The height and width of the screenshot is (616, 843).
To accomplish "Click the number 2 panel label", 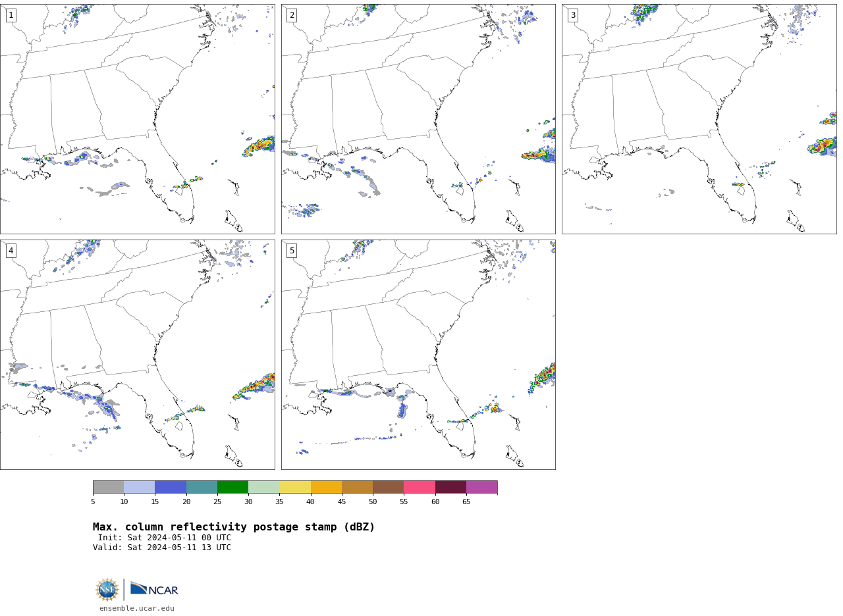I will point(292,15).
